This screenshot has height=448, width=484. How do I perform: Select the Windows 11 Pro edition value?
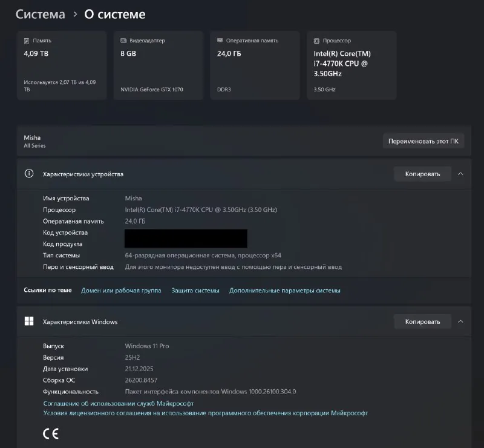tap(147, 346)
